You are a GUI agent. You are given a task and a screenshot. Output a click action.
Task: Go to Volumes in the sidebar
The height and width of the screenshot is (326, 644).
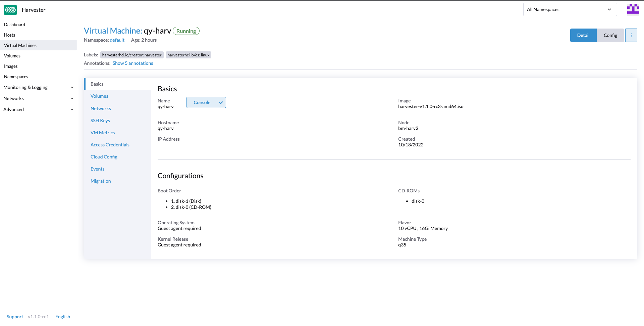tap(12, 55)
